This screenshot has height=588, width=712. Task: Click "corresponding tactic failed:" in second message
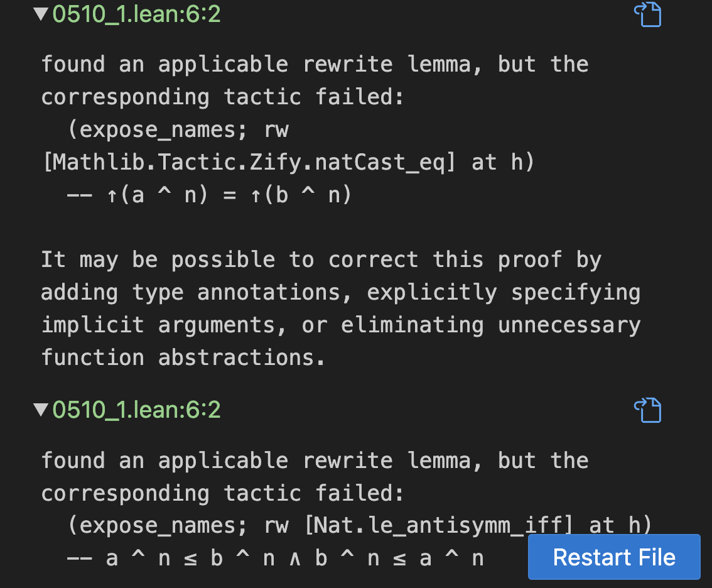223,493
